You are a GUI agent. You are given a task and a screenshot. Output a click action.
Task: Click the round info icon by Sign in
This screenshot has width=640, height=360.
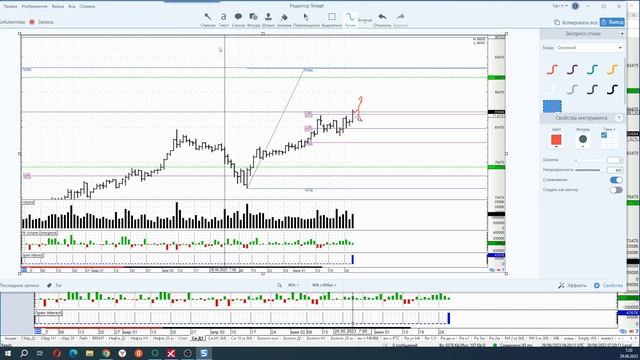pyautogui.click(x=575, y=6)
